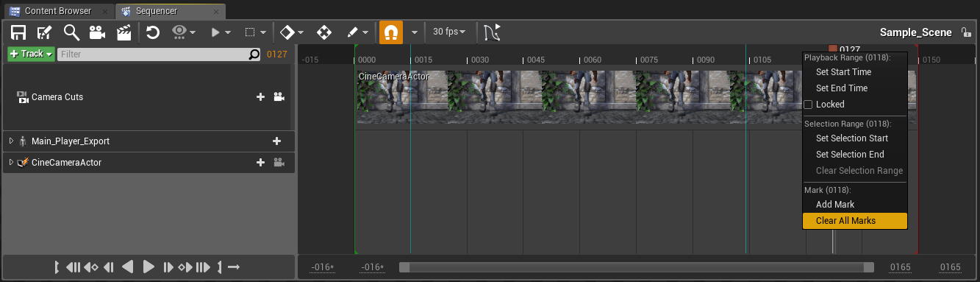Toggle the orange Snapping magnet button

[391, 32]
